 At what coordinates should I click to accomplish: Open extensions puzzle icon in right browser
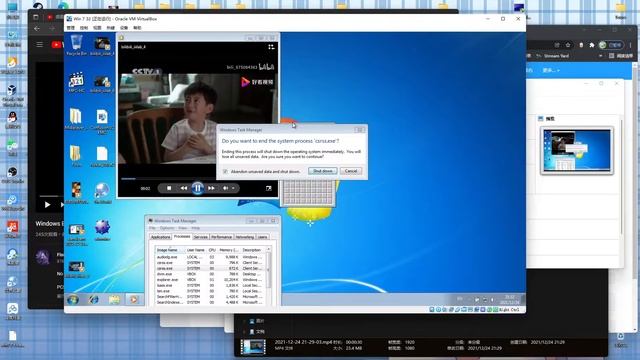tap(592, 45)
